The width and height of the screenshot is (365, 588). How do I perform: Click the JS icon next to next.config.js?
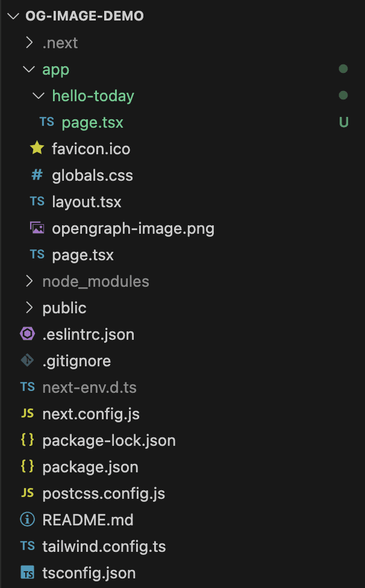click(27, 413)
